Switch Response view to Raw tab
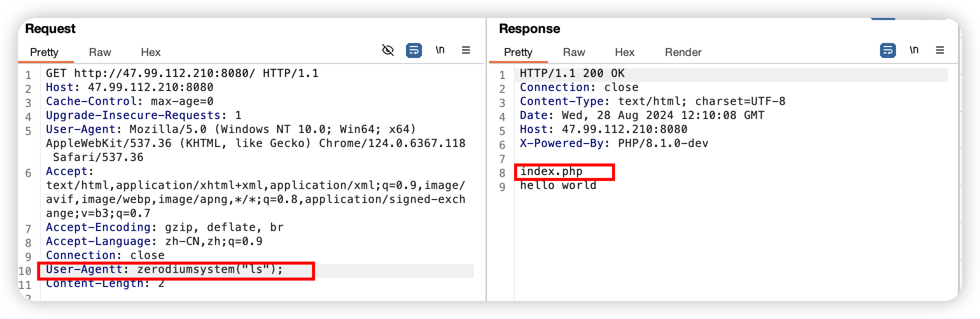The height and width of the screenshot is (319, 980). click(x=574, y=52)
